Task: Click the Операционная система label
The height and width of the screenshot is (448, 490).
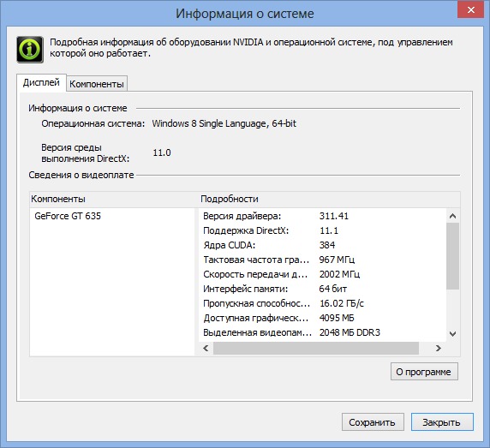Action: pos(93,123)
